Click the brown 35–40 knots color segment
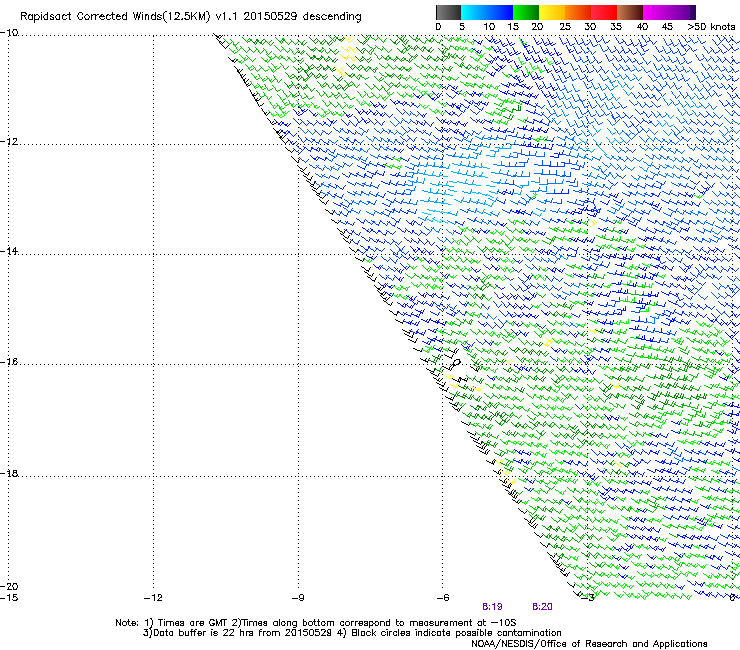The image size is (740, 650). (x=630, y=12)
